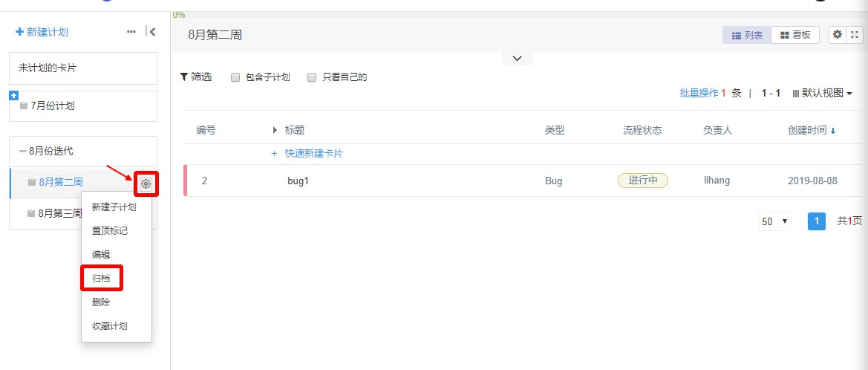Collapse the 8月份迭代 tree node
Viewport: 868px width, 370px height.
pos(23,151)
